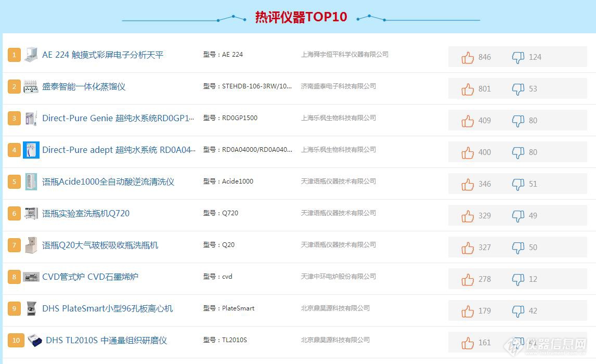Upvote Direct-Pure Genie water system
This screenshot has height=364, width=596.
pyautogui.click(x=468, y=121)
